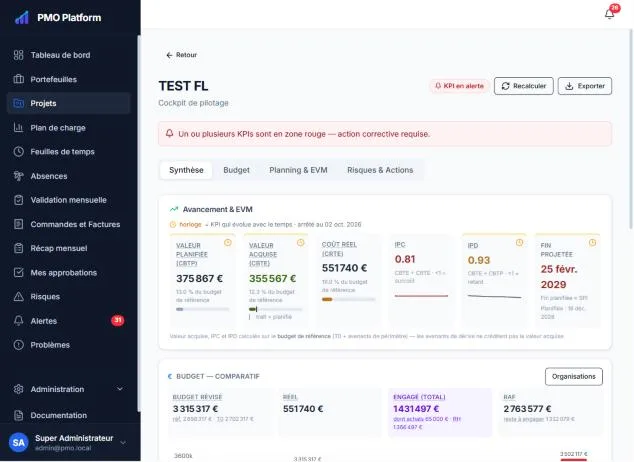Click the Recalculer button
Viewport: 634px width, 462px height.
tap(524, 86)
